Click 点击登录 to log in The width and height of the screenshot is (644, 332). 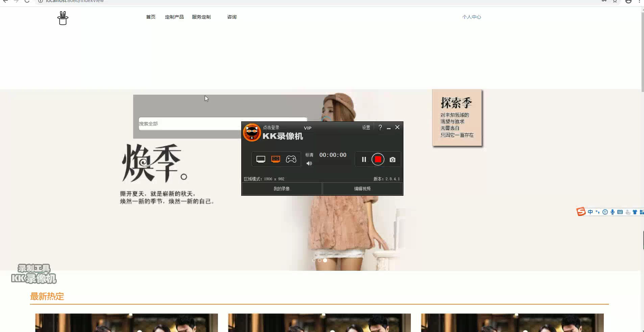click(271, 127)
